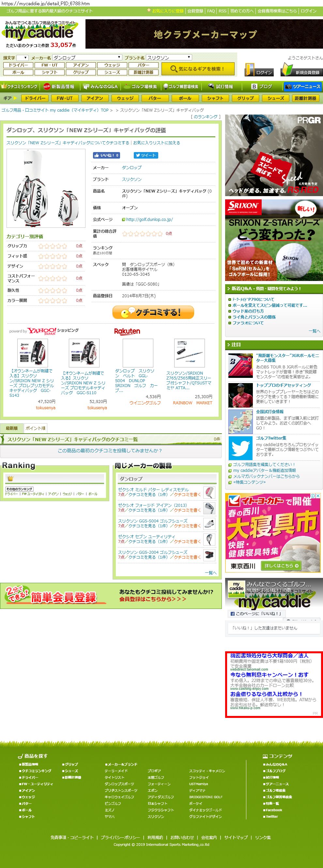Click the PRGR RS RED ad banner
The width and height of the screenshot is (323, 868).
click(274, 155)
